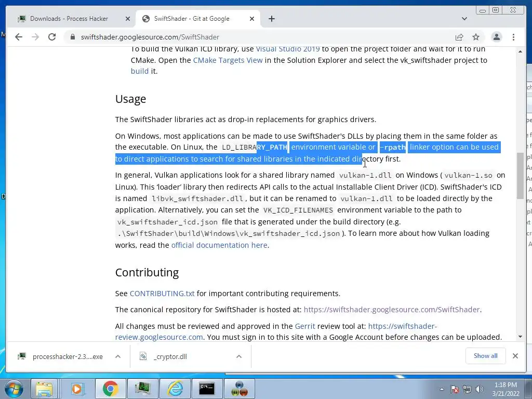Select the SwiftShader - Git at Google tab
The image size is (532, 399).
pyautogui.click(x=197, y=19)
